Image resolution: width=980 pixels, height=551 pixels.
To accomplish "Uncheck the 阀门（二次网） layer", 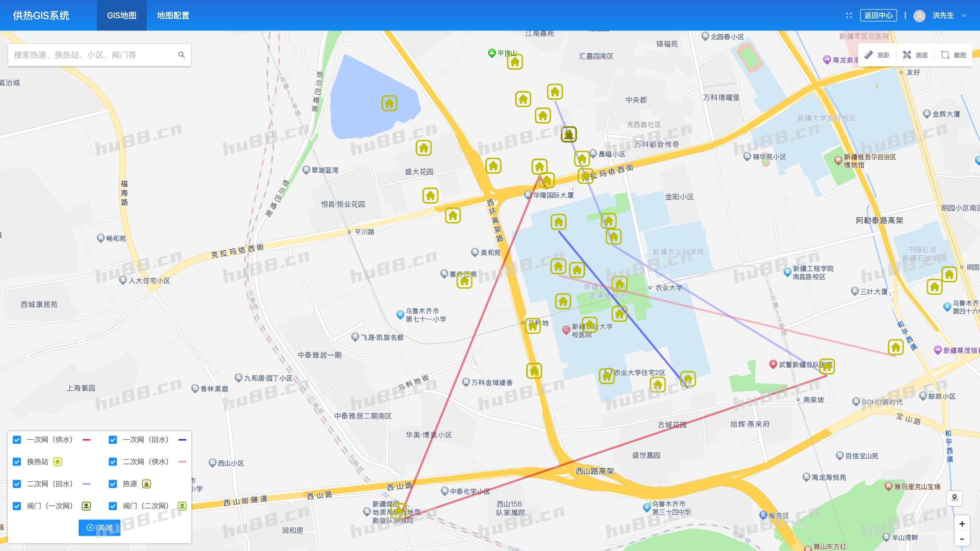I will coord(113,506).
